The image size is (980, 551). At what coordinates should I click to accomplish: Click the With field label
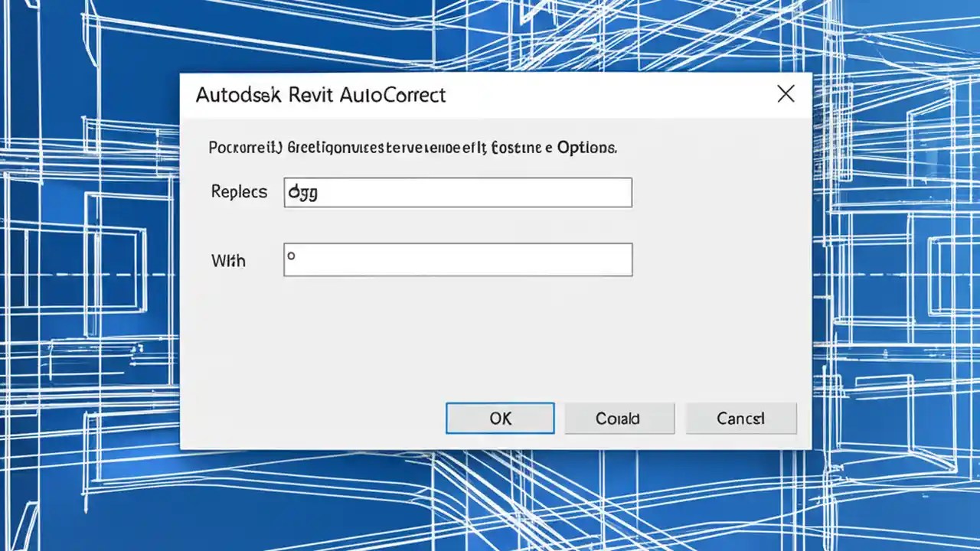click(x=227, y=260)
